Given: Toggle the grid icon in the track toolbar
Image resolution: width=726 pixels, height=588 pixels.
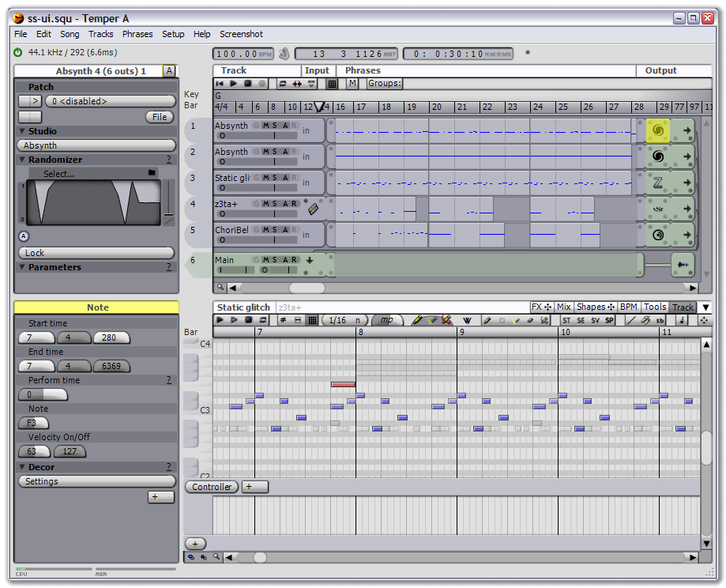Looking at the screenshot, I should [332, 84].
